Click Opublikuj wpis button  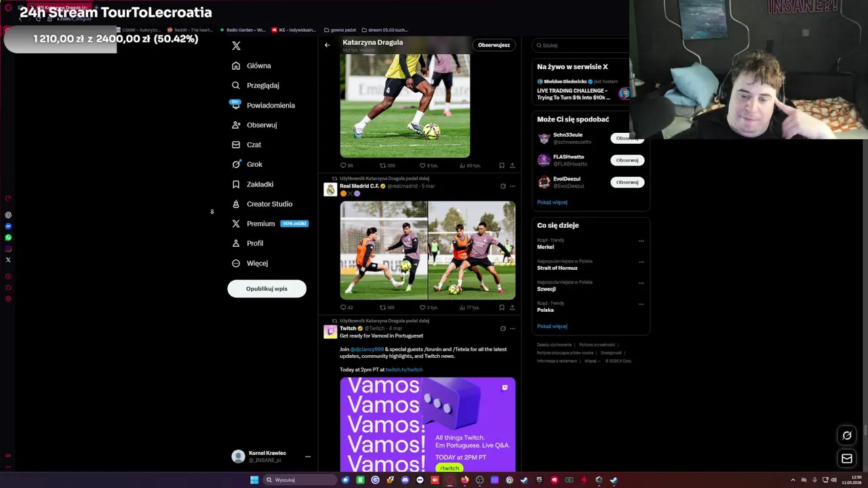267,289
